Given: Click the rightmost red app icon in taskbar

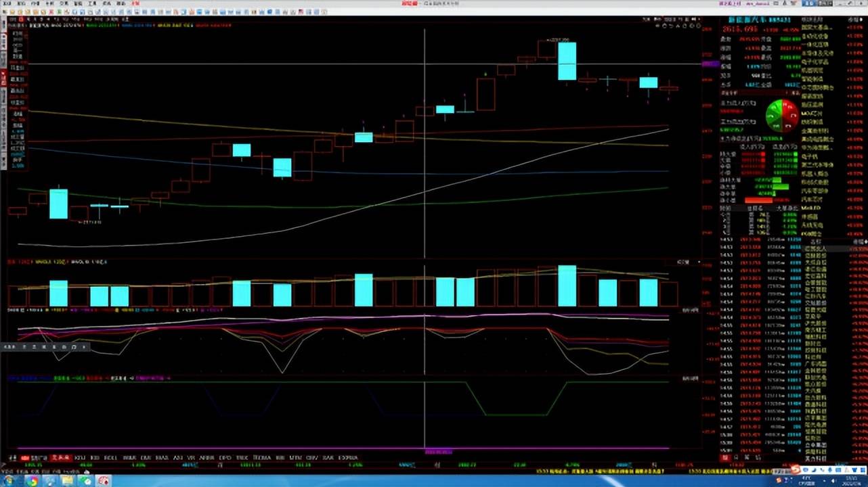Looking at the screenshot, I should pyautogui.click(x=104, y=481).
